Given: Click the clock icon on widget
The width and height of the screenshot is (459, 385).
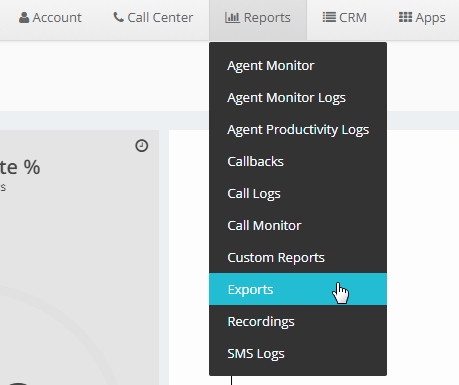Looking at the screenshot, I should point(142,146).
